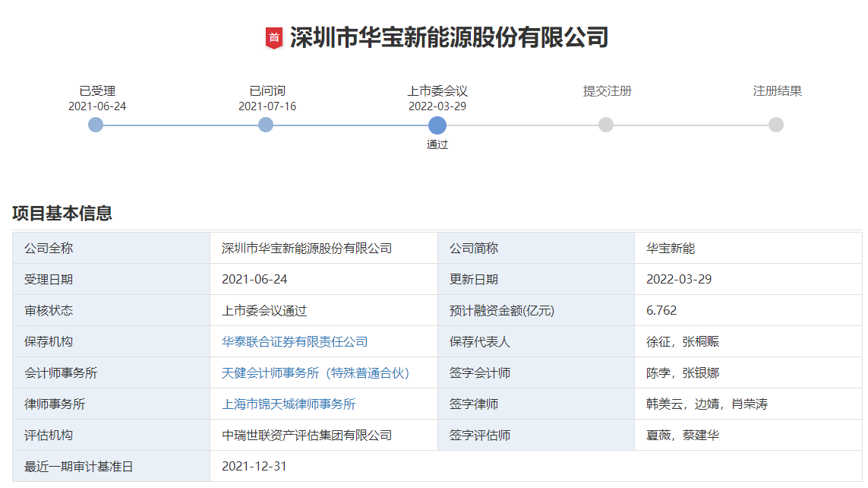Click the highlighted "上市委会议" progress dot
Viewport: 868px width, 488px height.
[x=437, y=125]
